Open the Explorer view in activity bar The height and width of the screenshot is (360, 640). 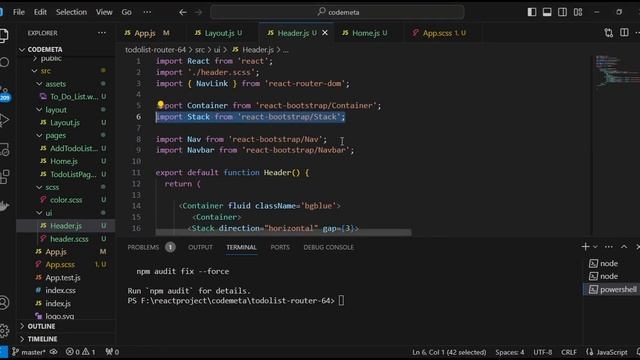[x=4, y=35]
